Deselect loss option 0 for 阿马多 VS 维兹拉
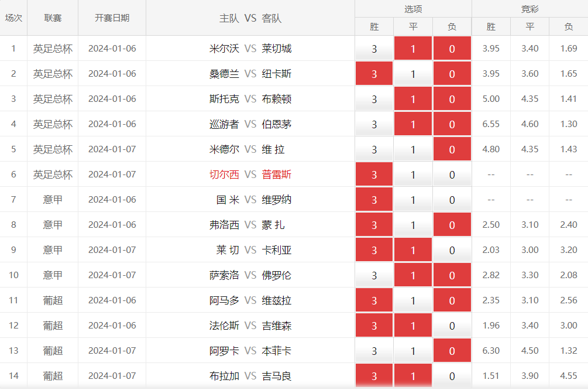The image size is (588, 390). tap(452, 300)
